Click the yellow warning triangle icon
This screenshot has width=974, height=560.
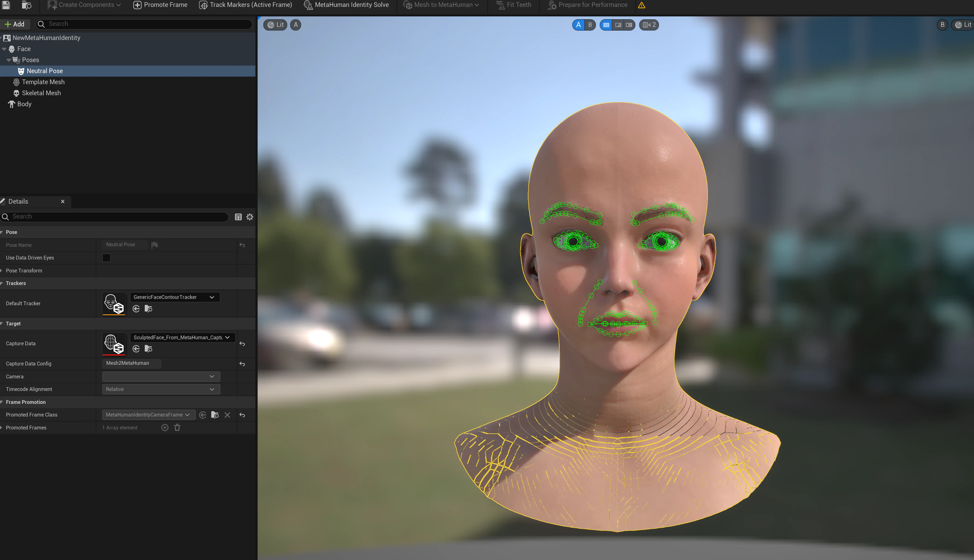(641, 5)
